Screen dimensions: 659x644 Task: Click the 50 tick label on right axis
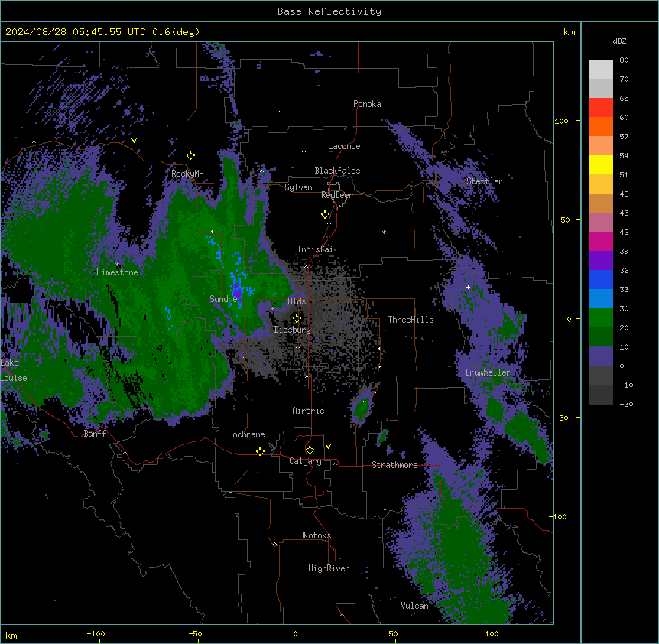(565, 220)
